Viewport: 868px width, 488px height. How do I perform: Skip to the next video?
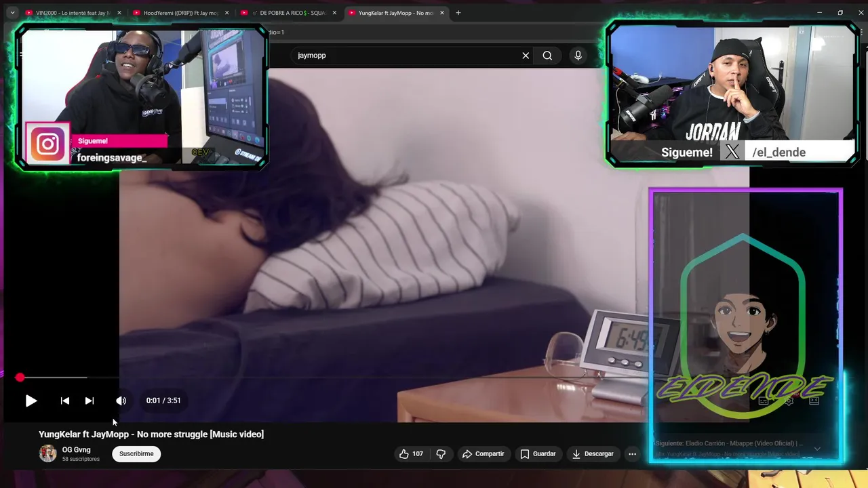click(x=90, y=401)
